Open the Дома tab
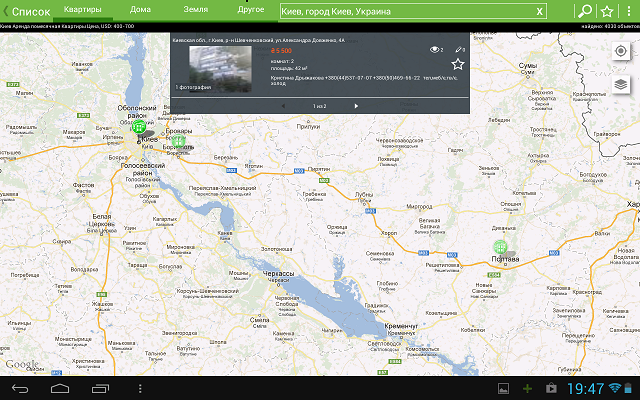 [x=140, y=10]
